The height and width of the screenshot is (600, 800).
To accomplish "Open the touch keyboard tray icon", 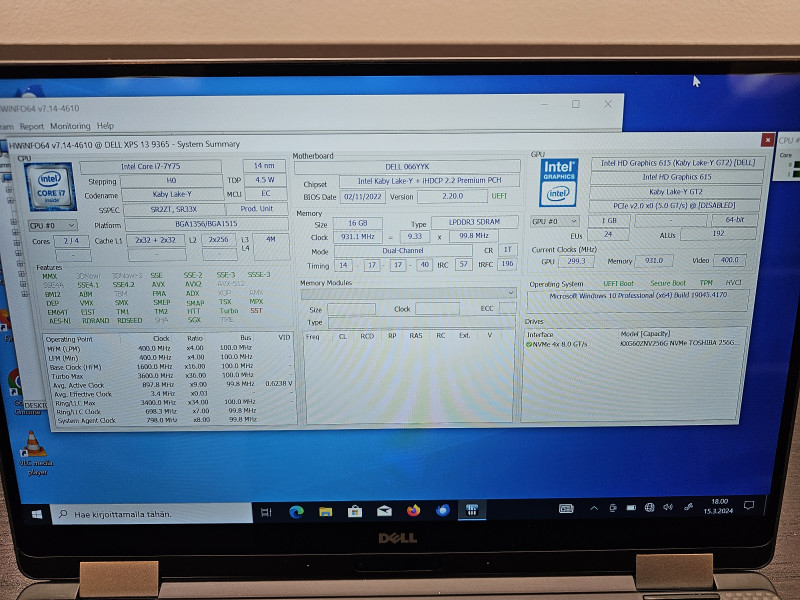I will point(566,508).
